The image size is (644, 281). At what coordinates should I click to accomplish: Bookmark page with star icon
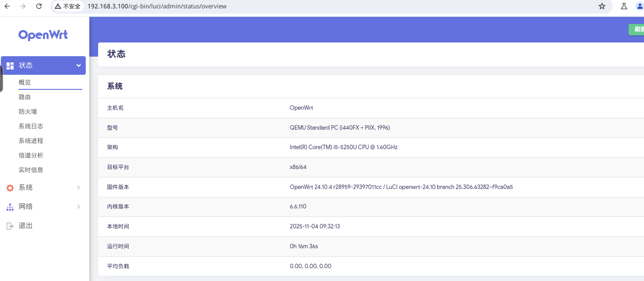click(x=602, y=6)
